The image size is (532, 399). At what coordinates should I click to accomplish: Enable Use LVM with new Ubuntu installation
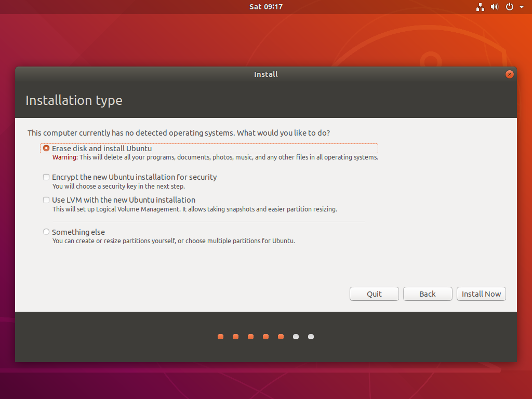click(46, 200)
